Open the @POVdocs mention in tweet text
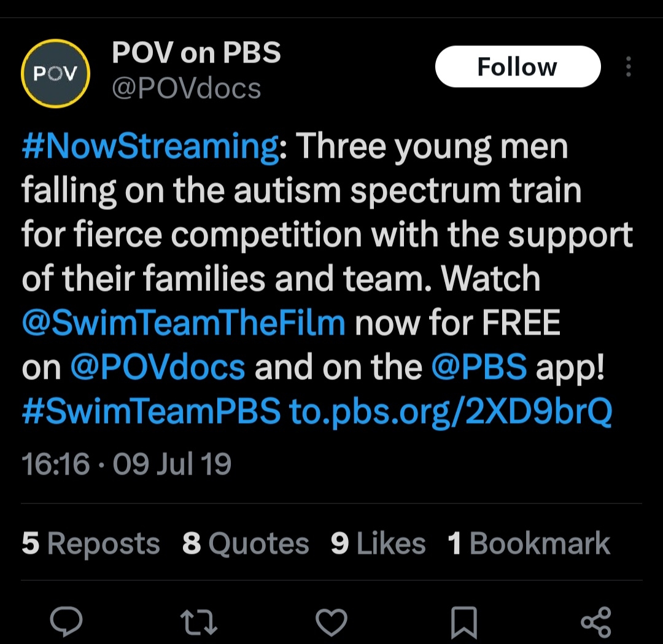Image resolution: width=663 pixels, height=644 pixels. 158,367
